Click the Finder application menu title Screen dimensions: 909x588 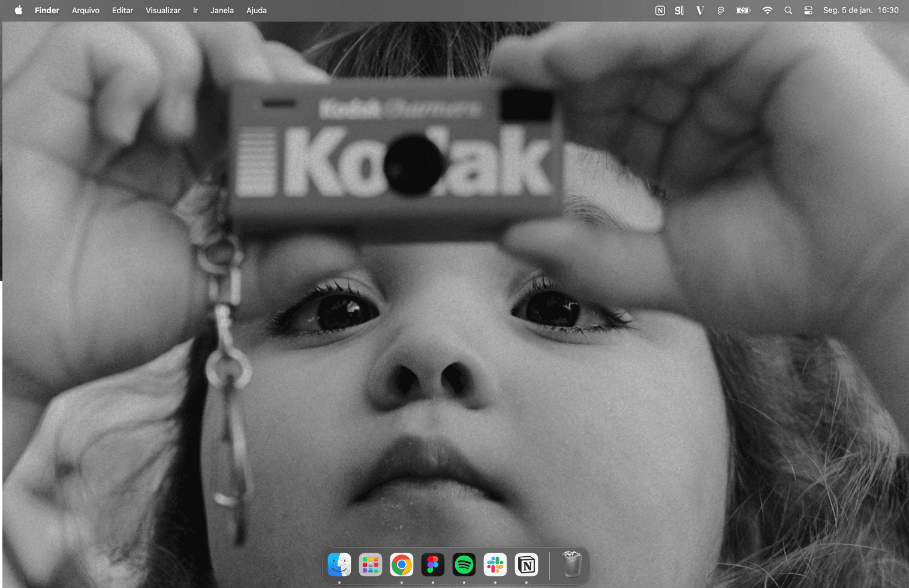click(x=47, y=10)
